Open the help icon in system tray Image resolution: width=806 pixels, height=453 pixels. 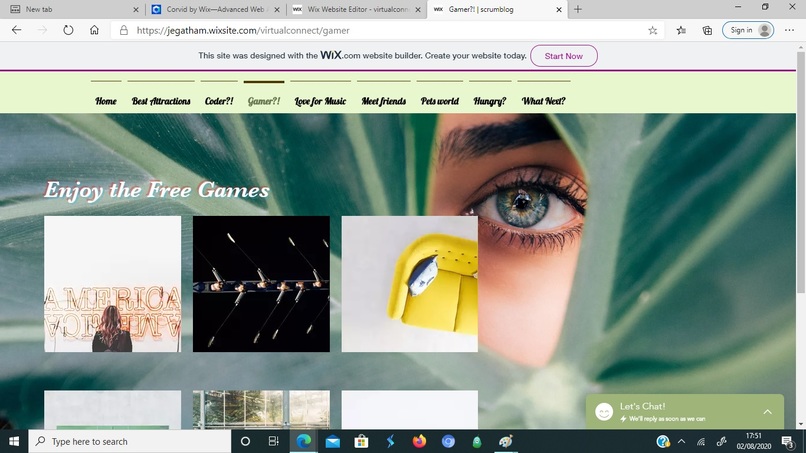[x=663, y=442]
